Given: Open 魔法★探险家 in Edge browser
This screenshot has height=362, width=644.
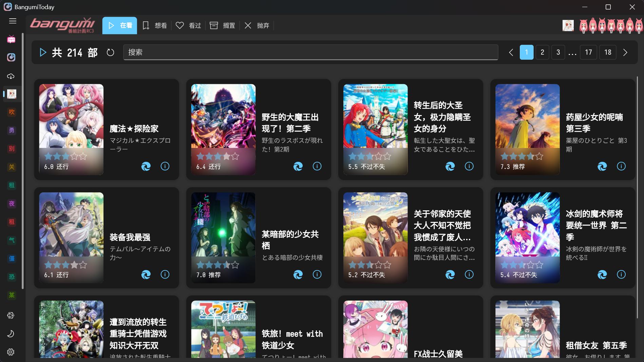Looking at the screenshot, I should [146, 166].
